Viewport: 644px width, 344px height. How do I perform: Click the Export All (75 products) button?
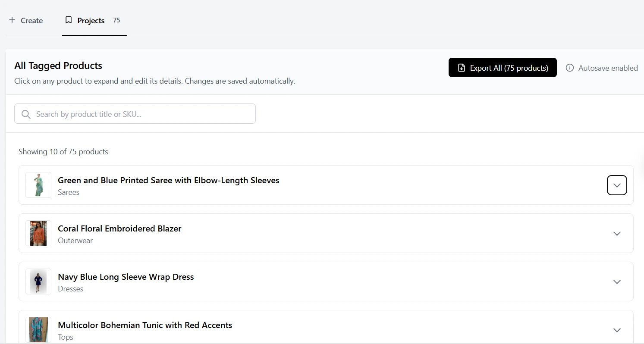[x=502, y=68]
